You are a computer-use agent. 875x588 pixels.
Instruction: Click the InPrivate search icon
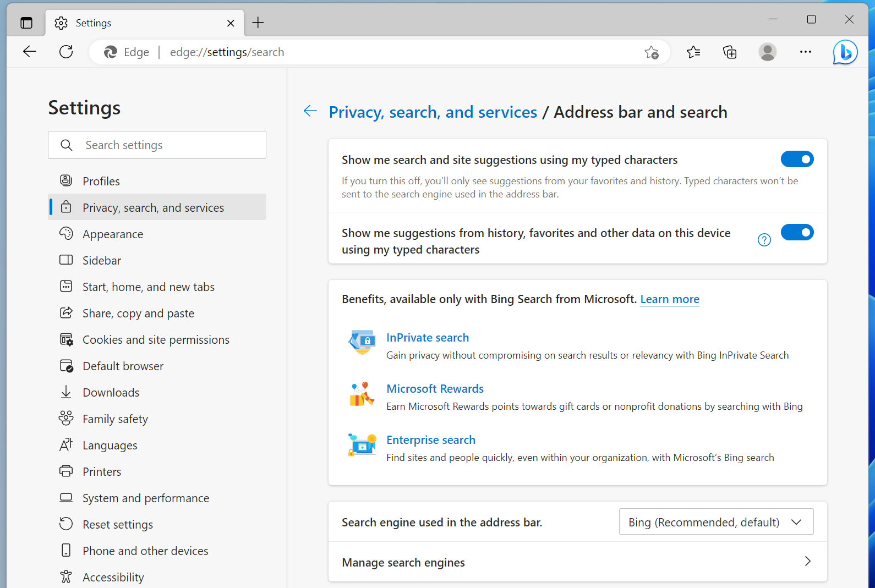pyautogui.click(x=362, y=342)
